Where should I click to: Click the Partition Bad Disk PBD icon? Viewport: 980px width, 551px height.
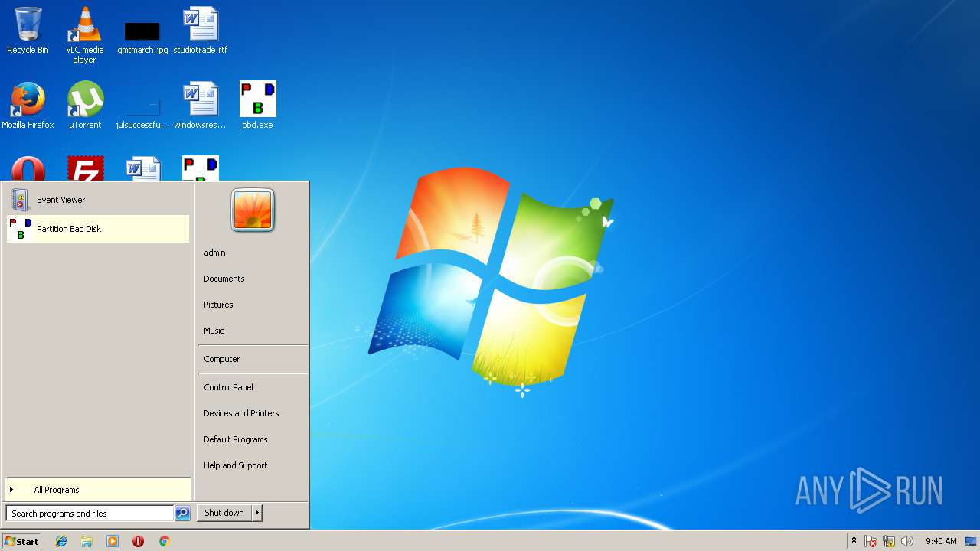[20, 229]
